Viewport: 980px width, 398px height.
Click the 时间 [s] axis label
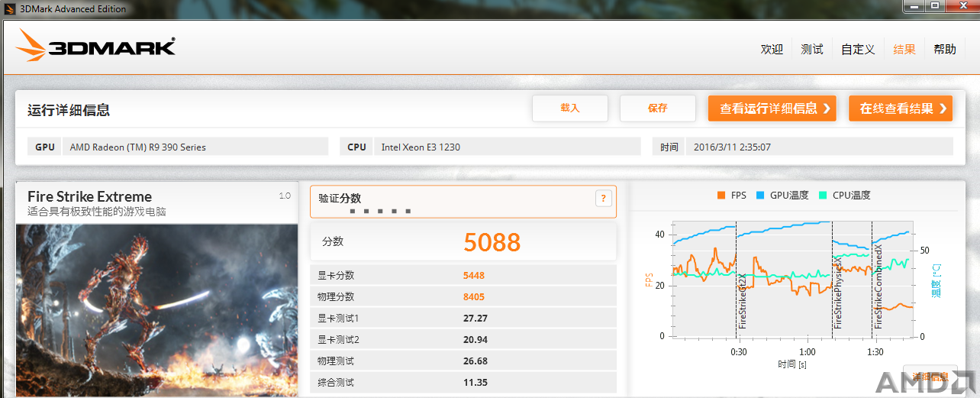coord(793,365)
